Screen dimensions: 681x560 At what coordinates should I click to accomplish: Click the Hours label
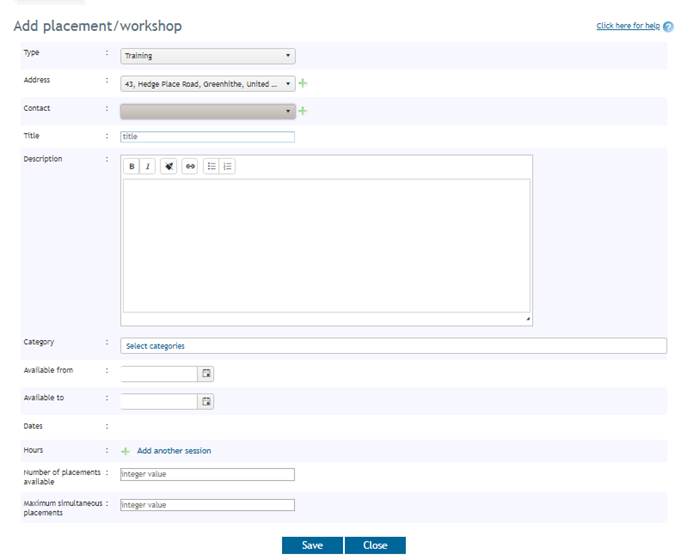pyautogui.click(x=33, y=450)
